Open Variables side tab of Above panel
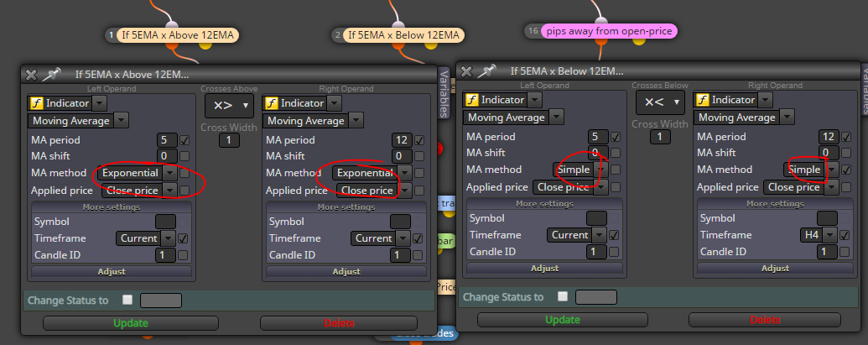The image size is (868, 345). coord(444,93)
